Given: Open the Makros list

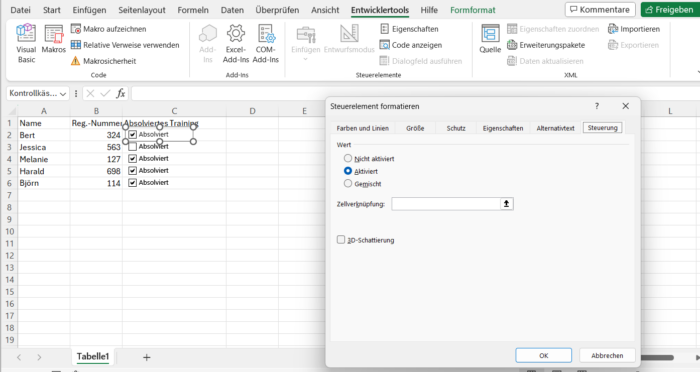Looking at the screenshot, I should (54, 39).
